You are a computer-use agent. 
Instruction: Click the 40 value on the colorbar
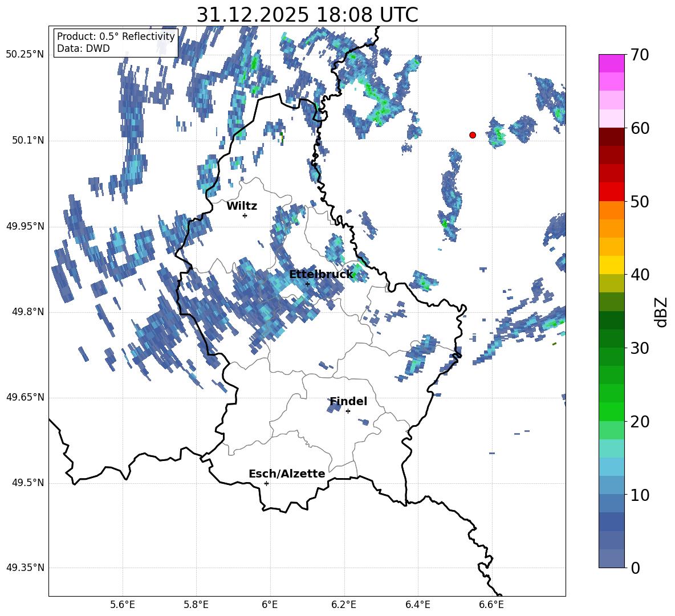640,275
